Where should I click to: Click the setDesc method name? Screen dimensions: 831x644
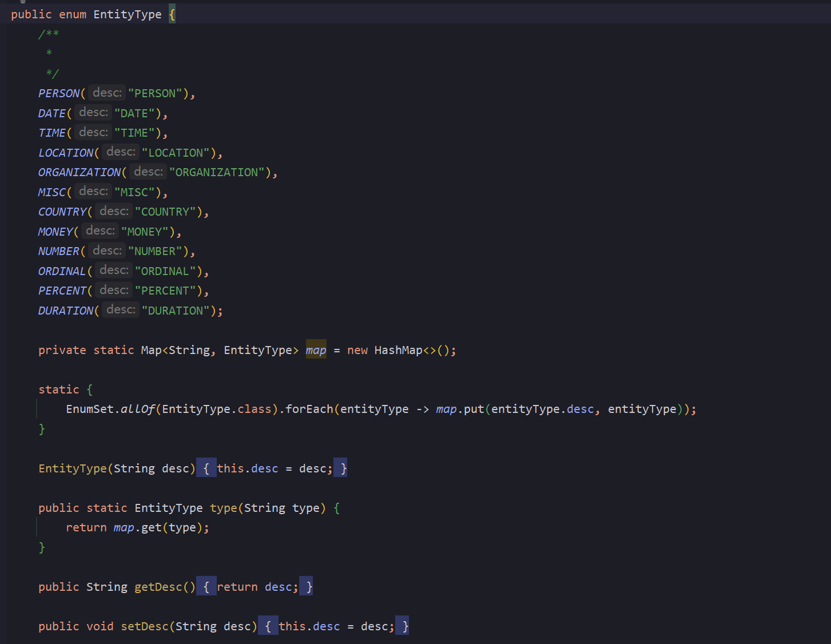(145, 626)
